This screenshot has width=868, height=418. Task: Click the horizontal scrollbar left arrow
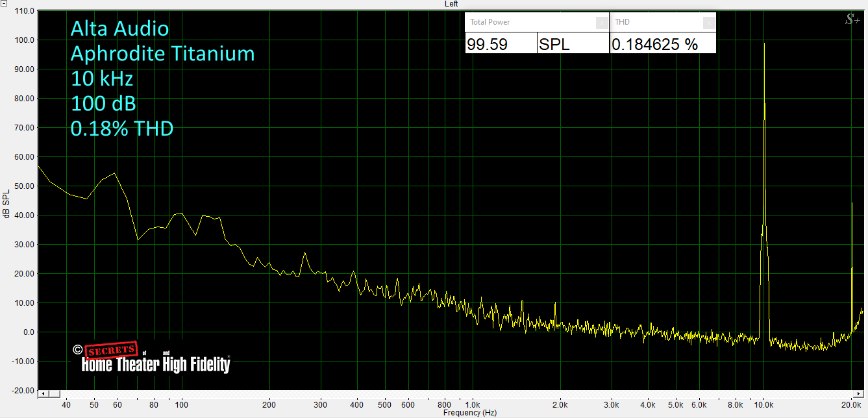(43, 394)
